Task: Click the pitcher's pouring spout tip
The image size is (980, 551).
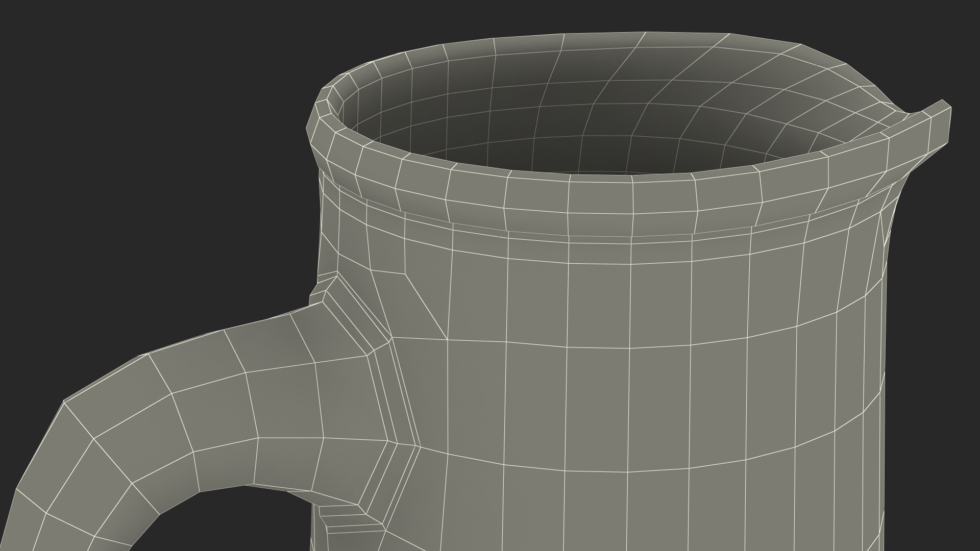Action: coord(941,125)
